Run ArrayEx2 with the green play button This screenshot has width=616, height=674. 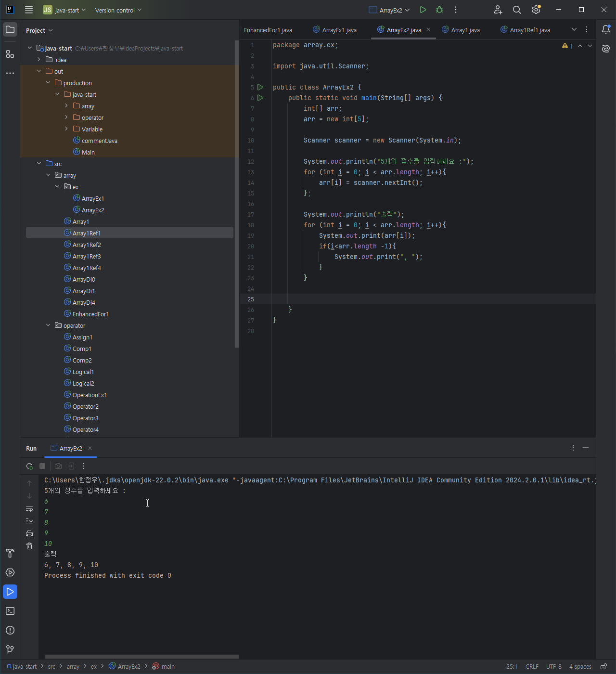(423, 10)
